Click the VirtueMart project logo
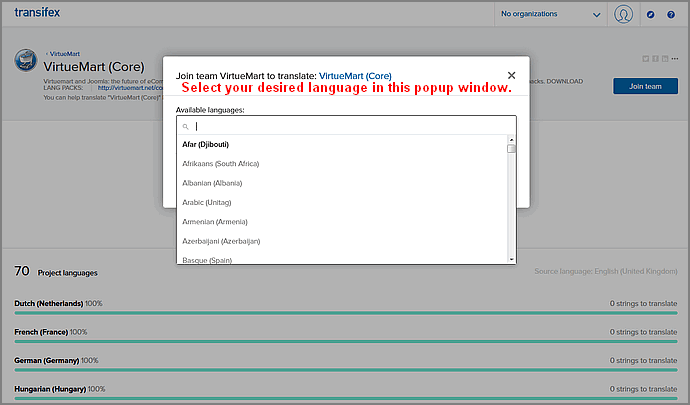Viewport: 690px width, 405px height. [x=26, y=60]
